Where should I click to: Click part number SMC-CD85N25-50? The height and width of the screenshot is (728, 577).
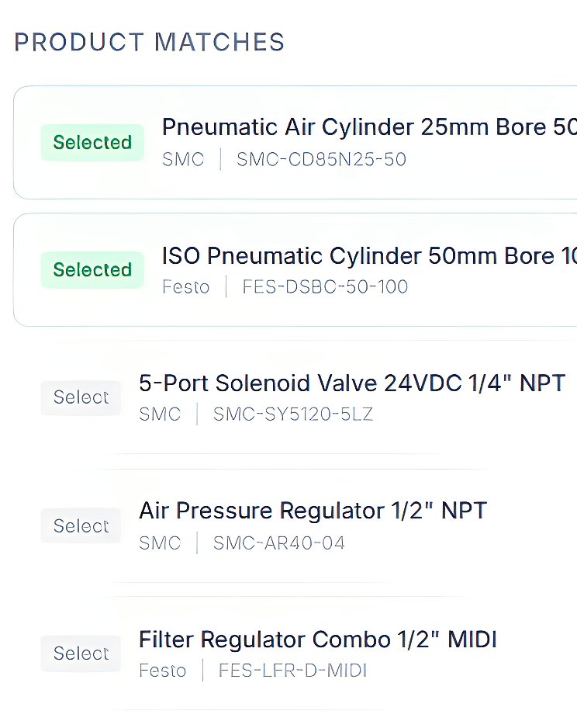tap(321, 159)
